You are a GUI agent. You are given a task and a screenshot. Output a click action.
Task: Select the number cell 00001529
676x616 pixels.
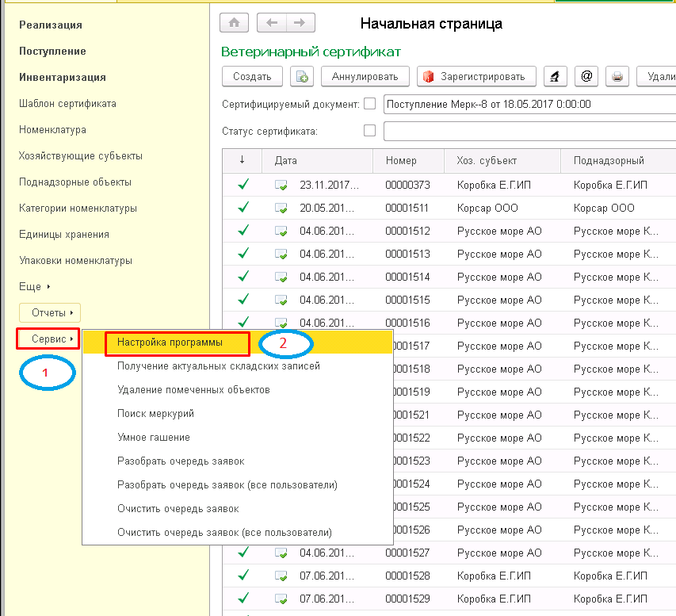[407, 599]
